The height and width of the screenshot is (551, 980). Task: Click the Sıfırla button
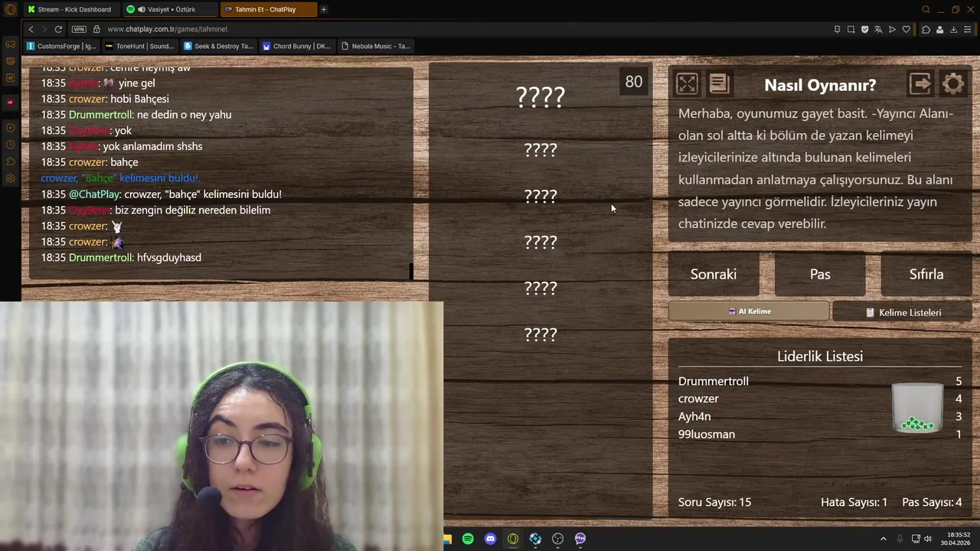[x=926, y=274]
